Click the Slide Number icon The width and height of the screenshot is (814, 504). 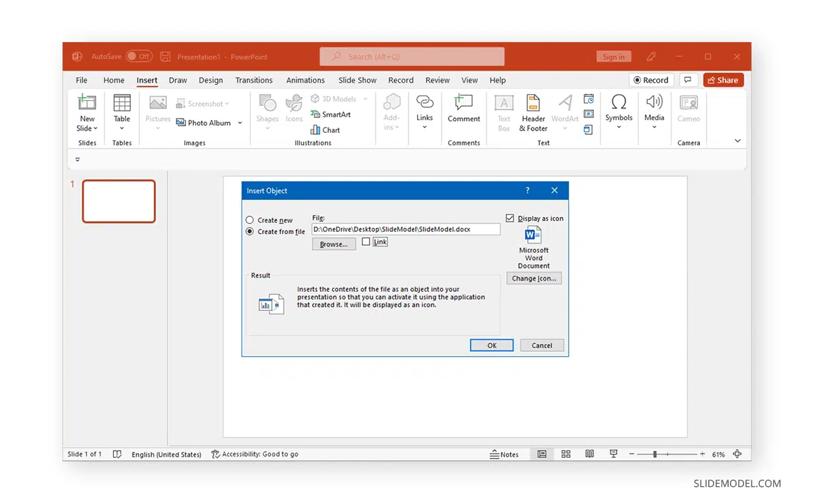pos(588,114)
